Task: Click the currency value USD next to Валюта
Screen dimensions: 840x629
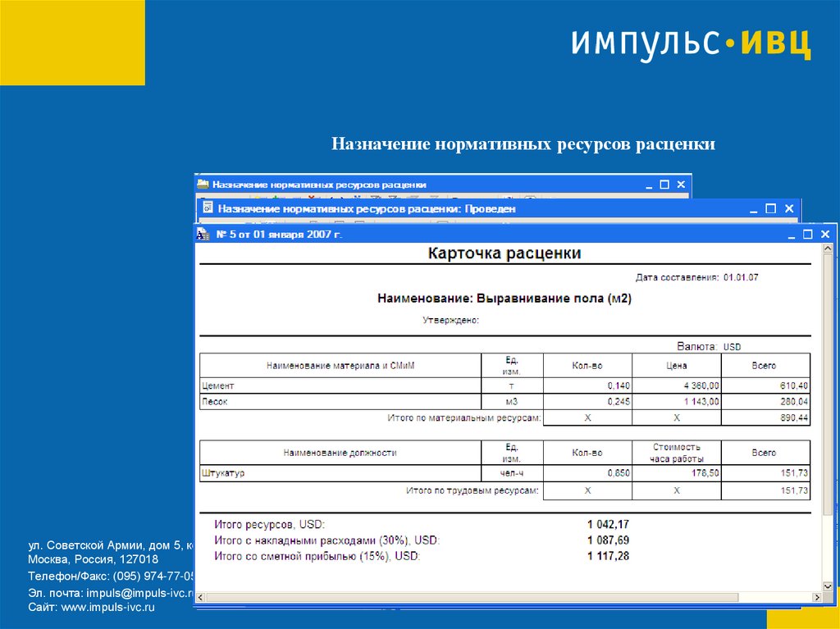Action: pos(733,347)
